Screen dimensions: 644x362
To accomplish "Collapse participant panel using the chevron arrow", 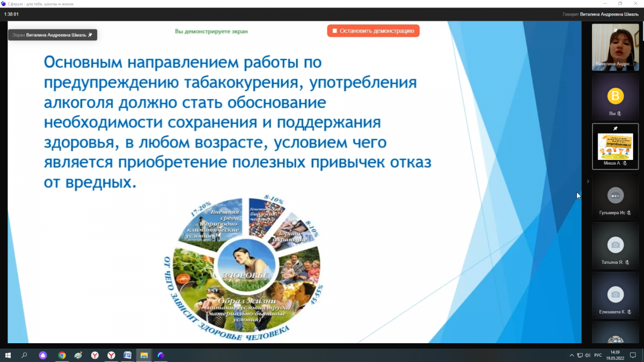I will pos(588,182).
